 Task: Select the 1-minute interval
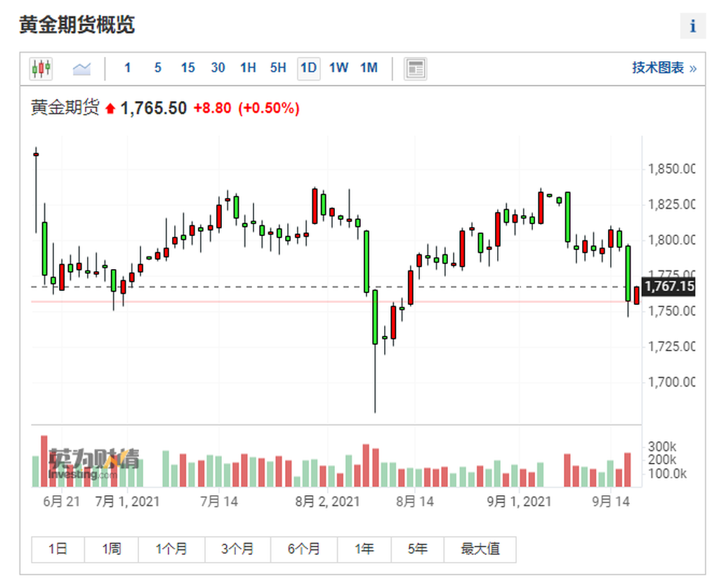coord(128,68)
